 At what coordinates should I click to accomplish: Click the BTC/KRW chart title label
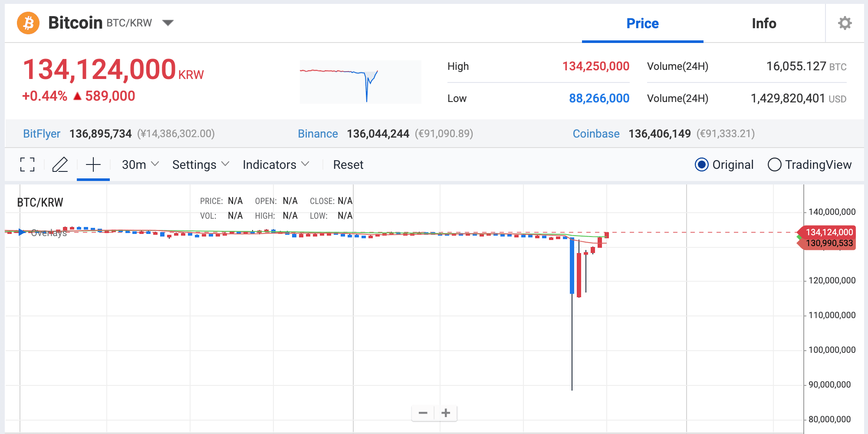40,202
